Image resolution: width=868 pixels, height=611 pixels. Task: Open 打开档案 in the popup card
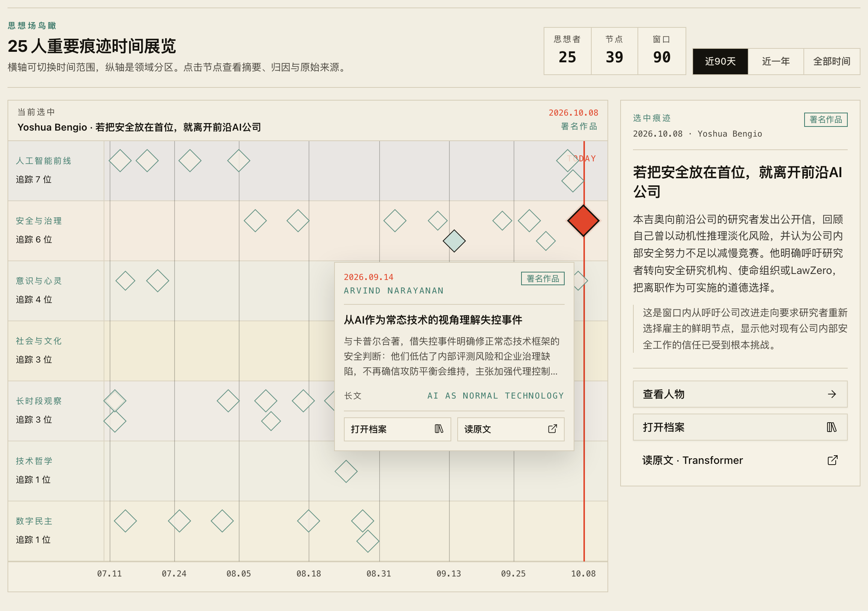[397, 429]
